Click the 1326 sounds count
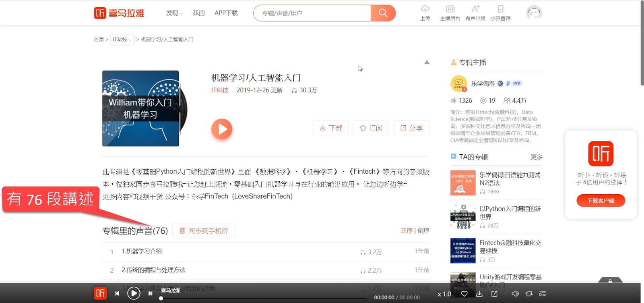 [461, 100]
